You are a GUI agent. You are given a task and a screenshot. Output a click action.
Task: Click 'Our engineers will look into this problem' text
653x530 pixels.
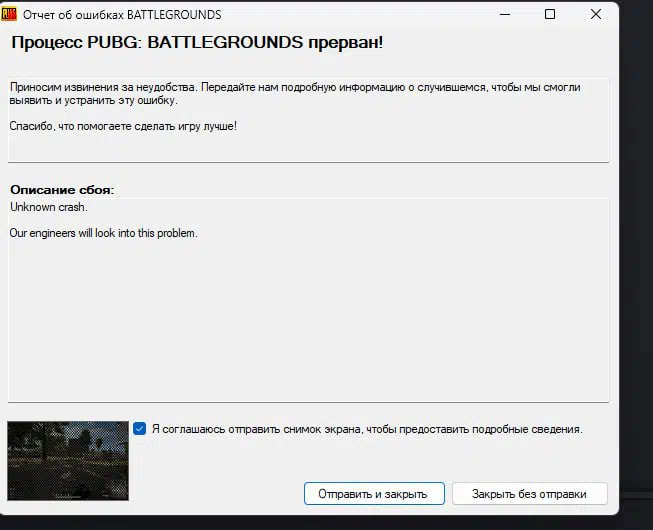104,233
